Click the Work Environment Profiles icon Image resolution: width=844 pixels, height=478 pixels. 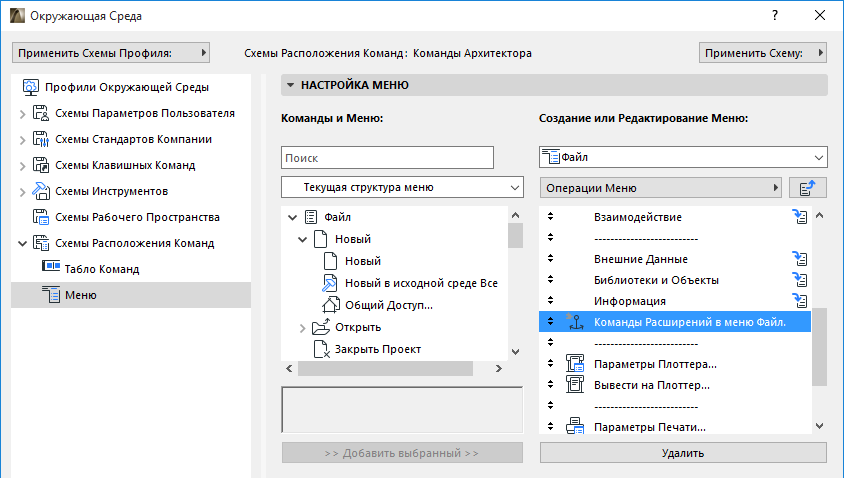click(30, 87)
